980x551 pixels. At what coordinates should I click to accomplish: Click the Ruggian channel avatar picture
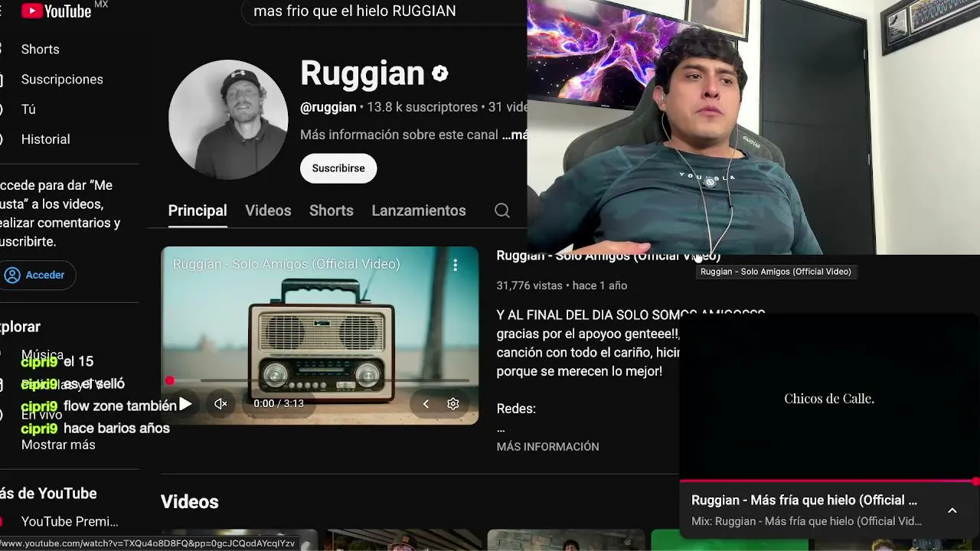228,120
